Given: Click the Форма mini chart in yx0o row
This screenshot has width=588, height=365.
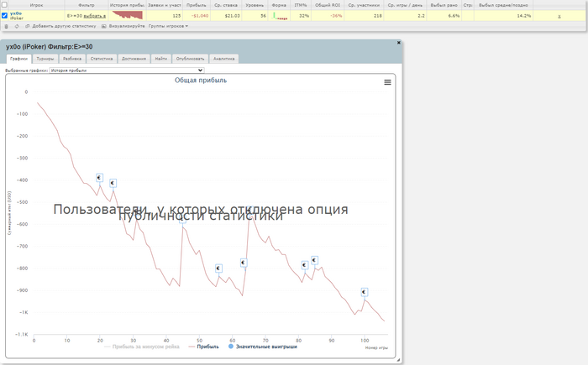Looking at the screenshot, I should point(280,16).
